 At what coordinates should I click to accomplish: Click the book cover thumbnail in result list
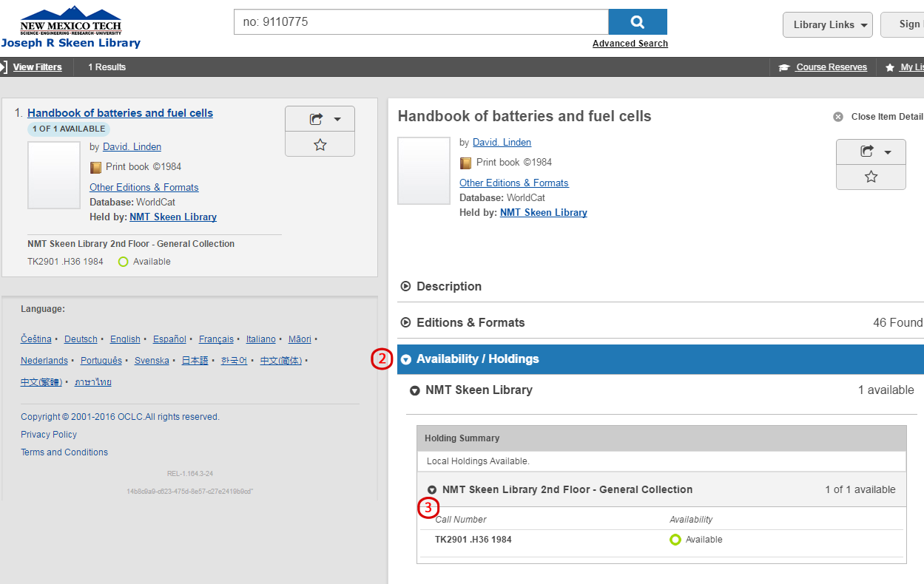[x=54, y=175]
